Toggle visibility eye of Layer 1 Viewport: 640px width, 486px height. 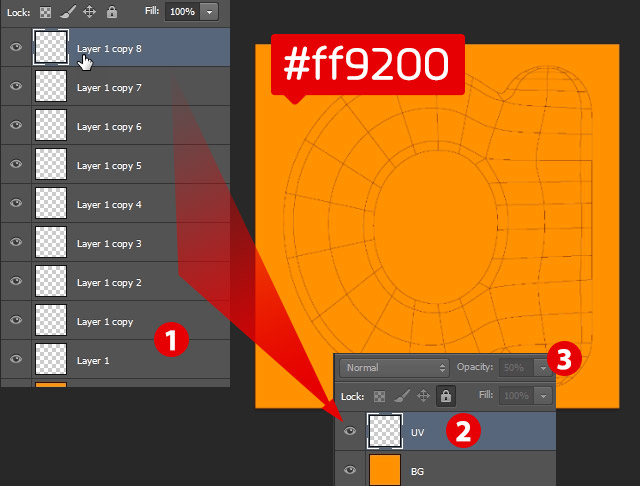pyautogui.click(x=16, y=359)
